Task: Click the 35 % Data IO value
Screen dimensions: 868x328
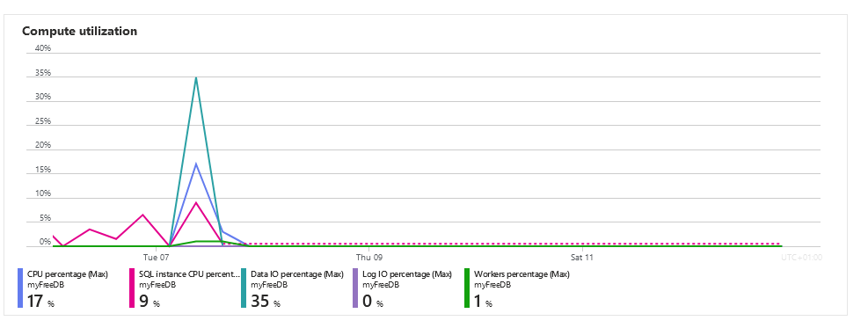Action: coord(266,301)
